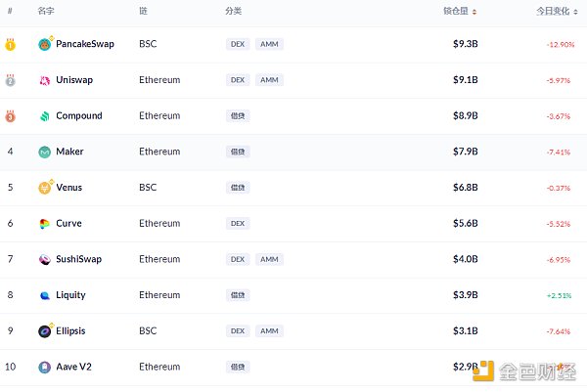Click the Uniswap unicorn logo icon

click(x=45, y=80)
